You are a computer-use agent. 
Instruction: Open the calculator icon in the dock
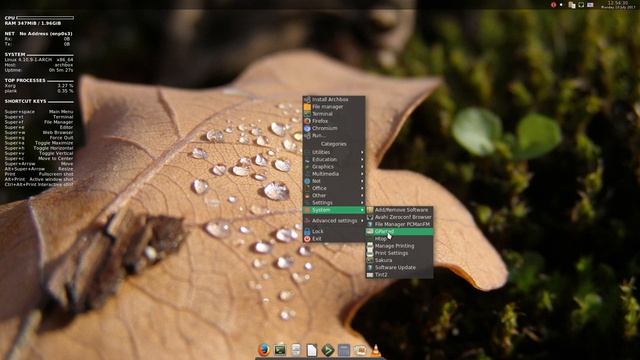click(x=344, y=350)
